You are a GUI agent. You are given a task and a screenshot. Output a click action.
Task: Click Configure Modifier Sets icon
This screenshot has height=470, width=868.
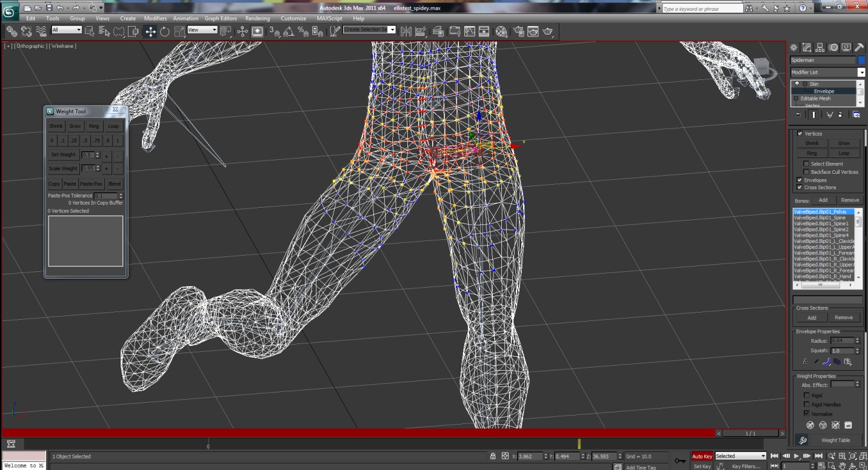pyautogui.click(x=856, y=114)
